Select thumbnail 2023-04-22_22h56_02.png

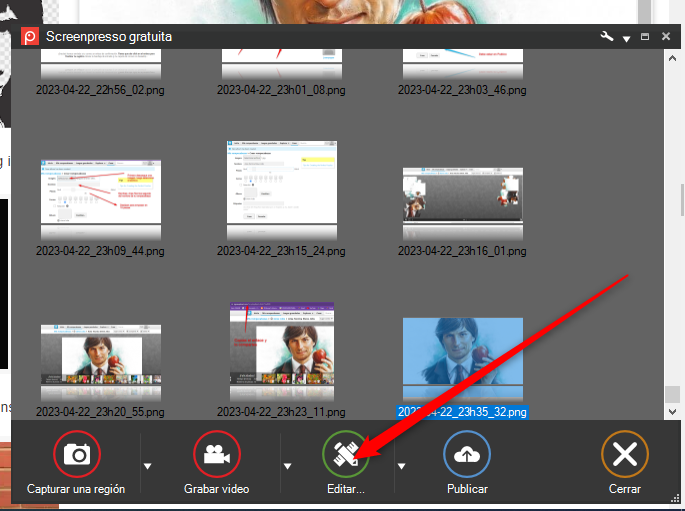(101, 63)
